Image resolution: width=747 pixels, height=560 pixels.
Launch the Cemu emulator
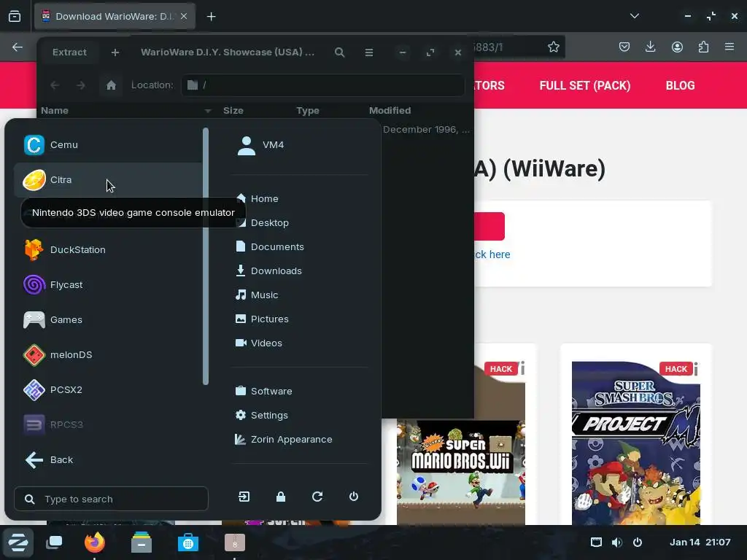coord(108,145)
